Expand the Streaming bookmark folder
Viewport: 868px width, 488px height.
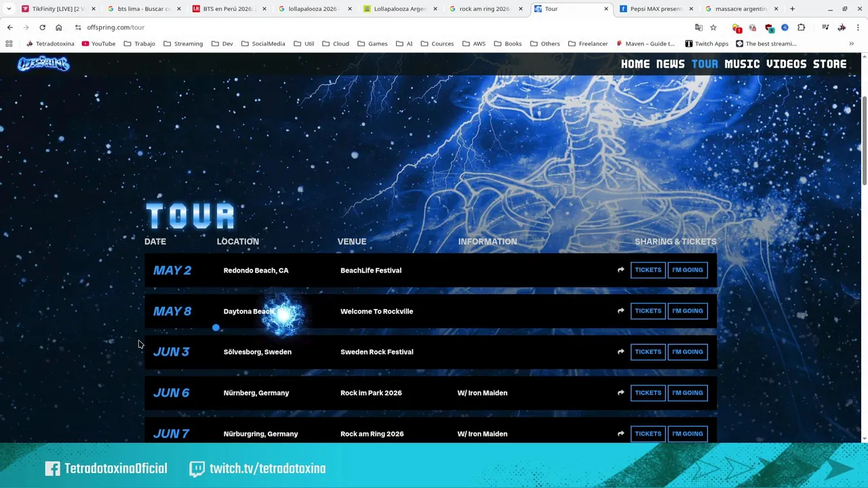click(182, 43)
